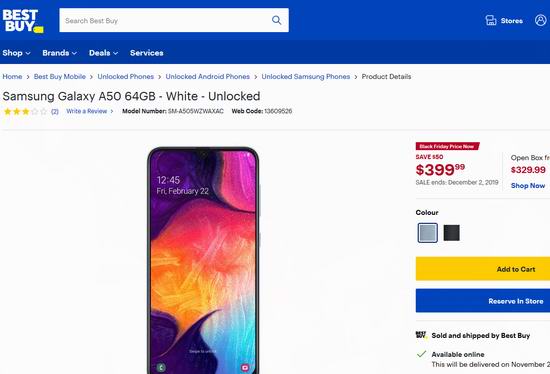Go to Unlocked Samsung Phones breadcrumb

click(x=306, y=76)
